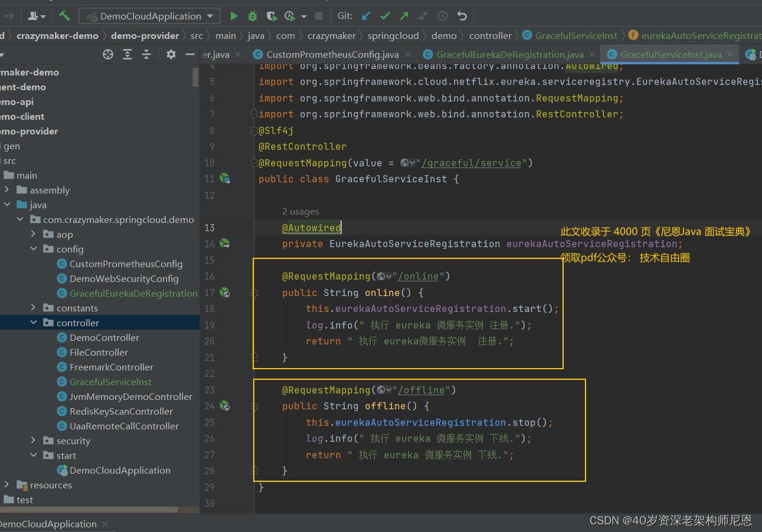
Task: Click the green Run button
Action: (x=234, y=16)
